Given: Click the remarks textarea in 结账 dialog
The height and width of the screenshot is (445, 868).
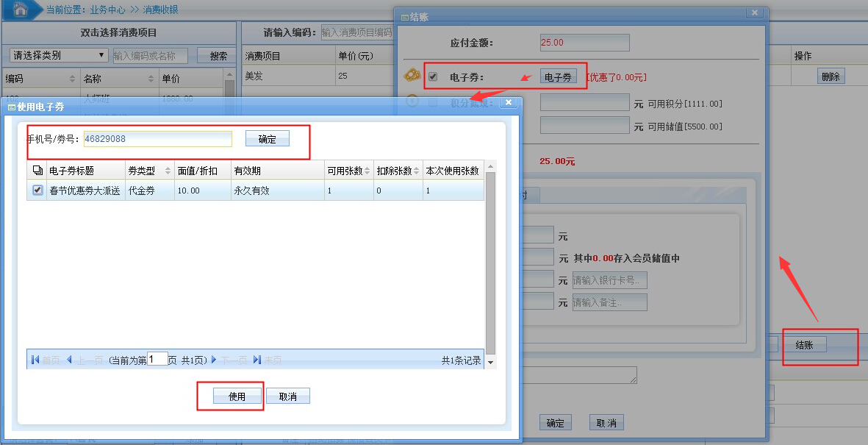Looking at the screenshot, I should [x=578, y=375].
